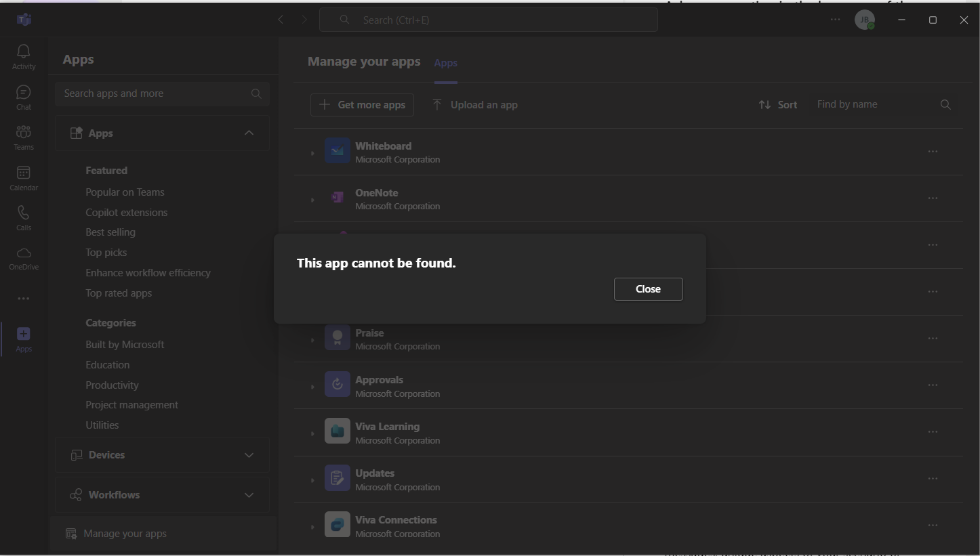Expand the Devices section
The width and height of the screenshot is (980, 556).
(163, 455)
